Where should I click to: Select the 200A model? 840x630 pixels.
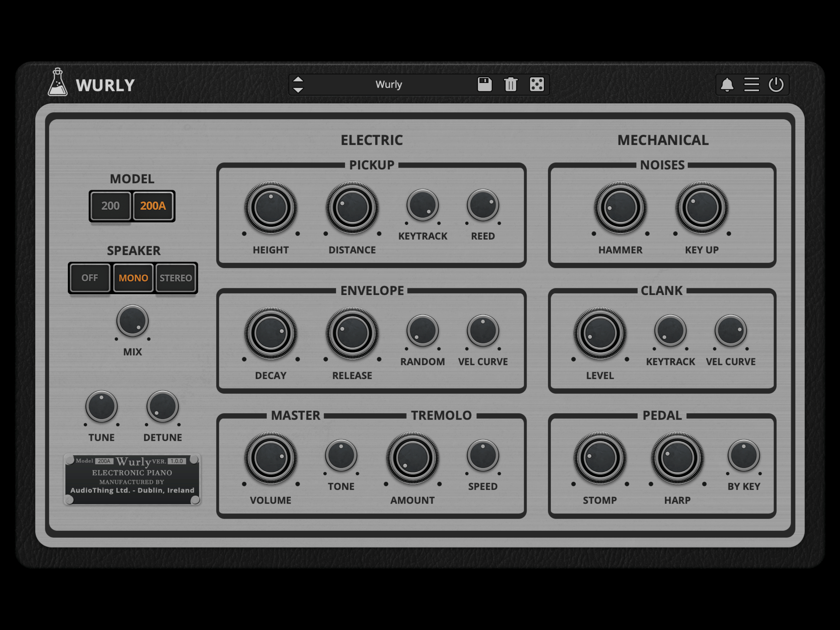(x=153, y=206)
